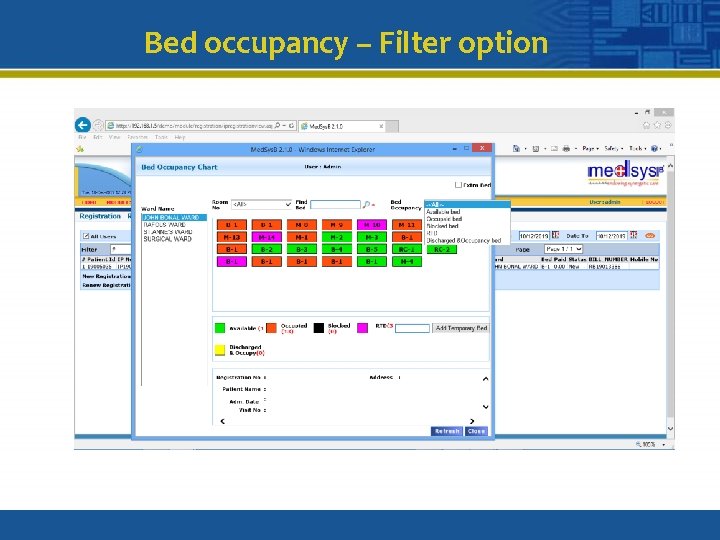Go back with the IE back arrow
This screenshot has width=720, height=540.
pos(83,125)
